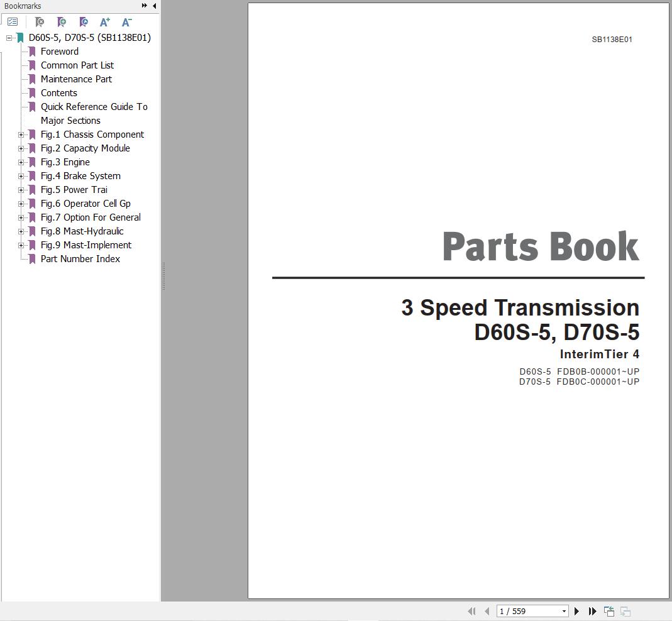Click the double-arrow expand panel icon
The image size is (672, 621).
click(145, 6)
